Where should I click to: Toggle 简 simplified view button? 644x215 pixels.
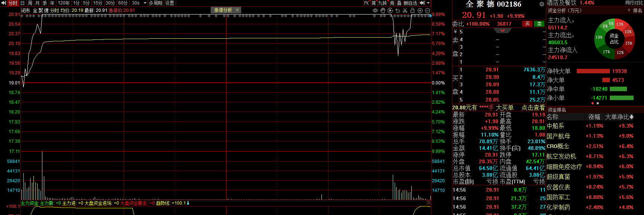373,3
